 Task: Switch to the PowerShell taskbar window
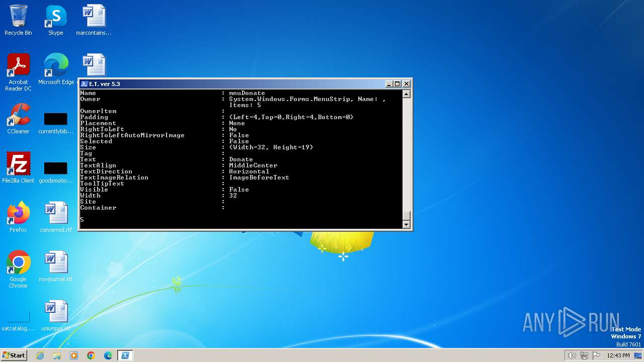(125, 355)
